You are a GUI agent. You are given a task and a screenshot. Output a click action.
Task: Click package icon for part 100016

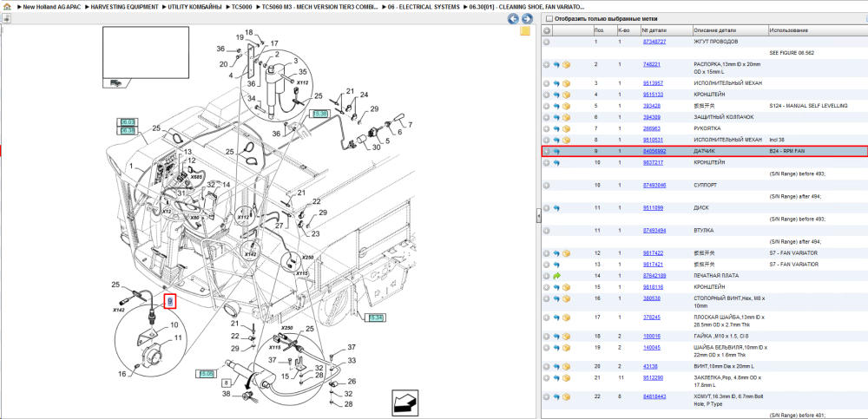pyautogui.click(x=566, y=336)
